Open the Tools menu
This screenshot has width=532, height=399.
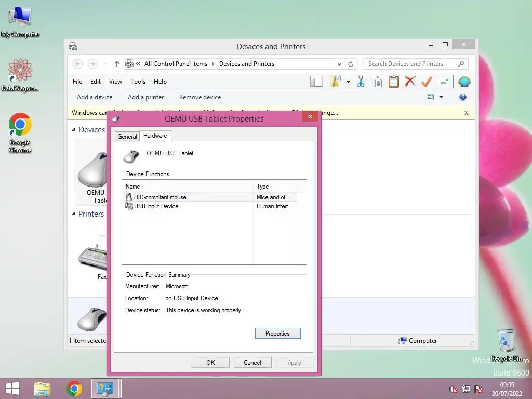pos(138,82)
